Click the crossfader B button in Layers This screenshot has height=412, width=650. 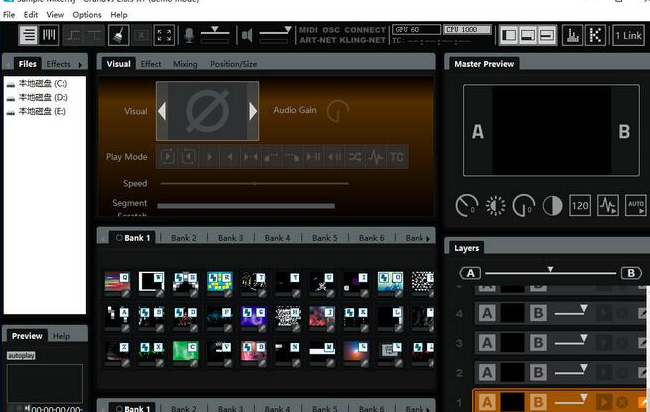(631, 273)
